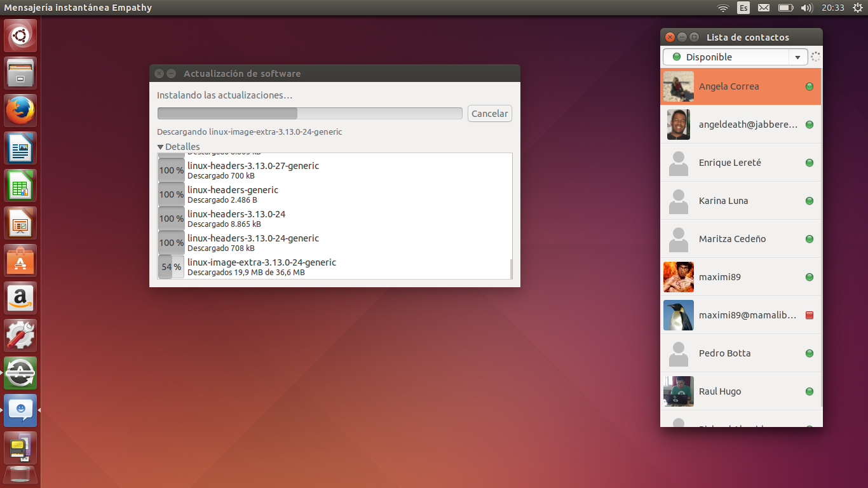Open the removable device launcher icon
Screen dimensions: 868x488
(x=20, y=448)
